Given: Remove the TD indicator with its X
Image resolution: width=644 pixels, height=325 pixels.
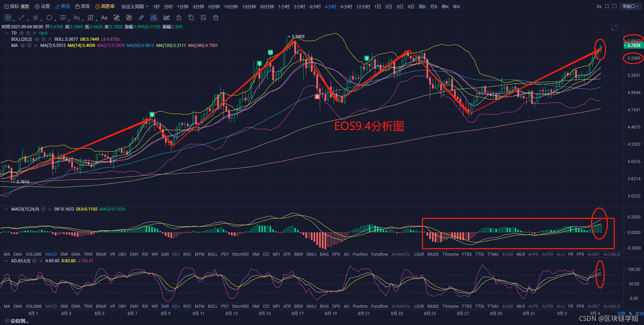Looking at the screenshot, I should coord(35,33).
